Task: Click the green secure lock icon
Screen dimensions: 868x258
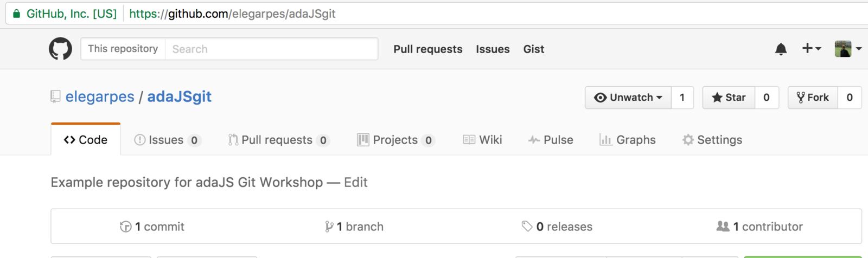Action: point(16,14)
